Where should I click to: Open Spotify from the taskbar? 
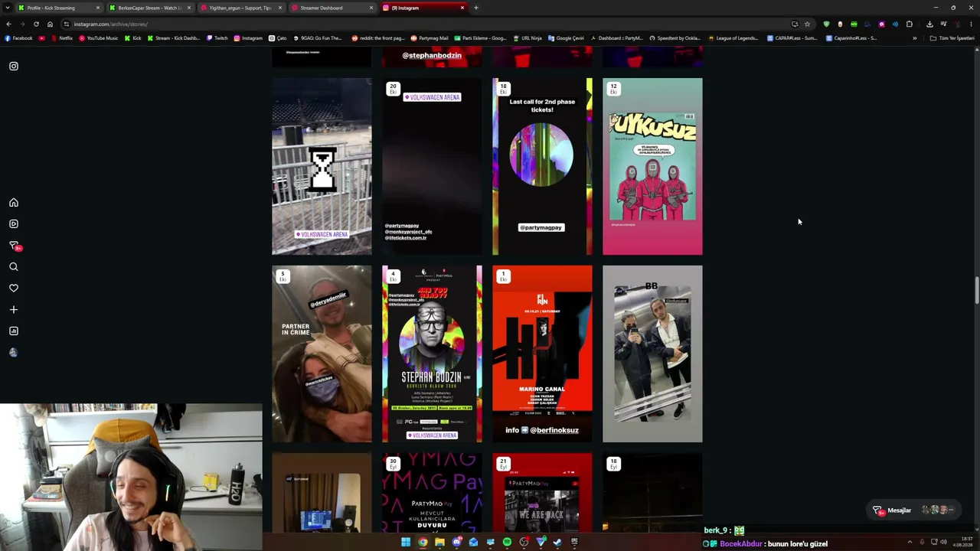coord(507,543)
